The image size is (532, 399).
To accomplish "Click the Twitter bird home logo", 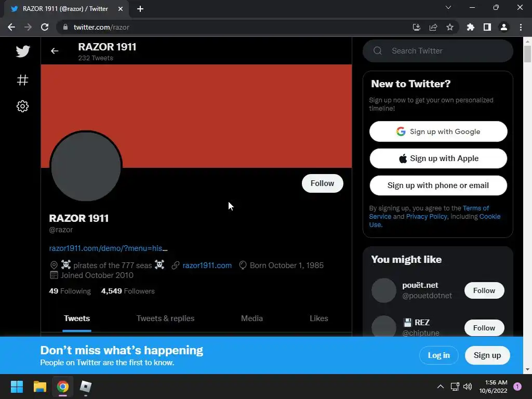I will tap(23, 51).
